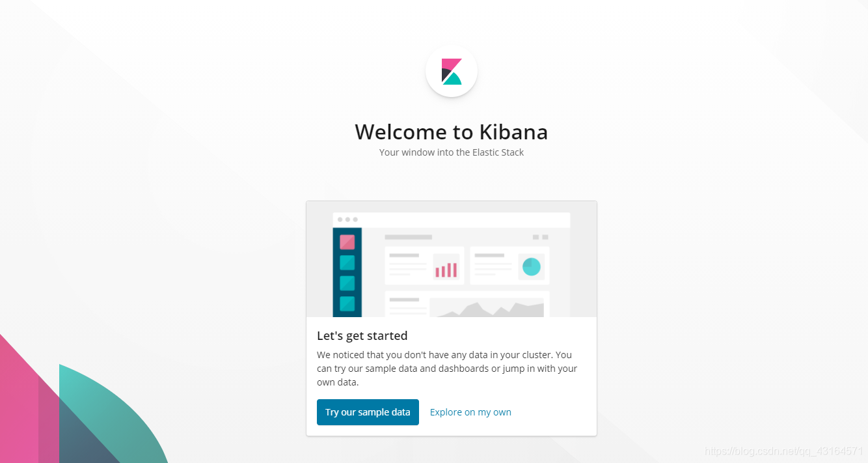Click the Kibana logo icon
Image resolution: width=868 pixels, height=463 pixels.
(452, 72)
